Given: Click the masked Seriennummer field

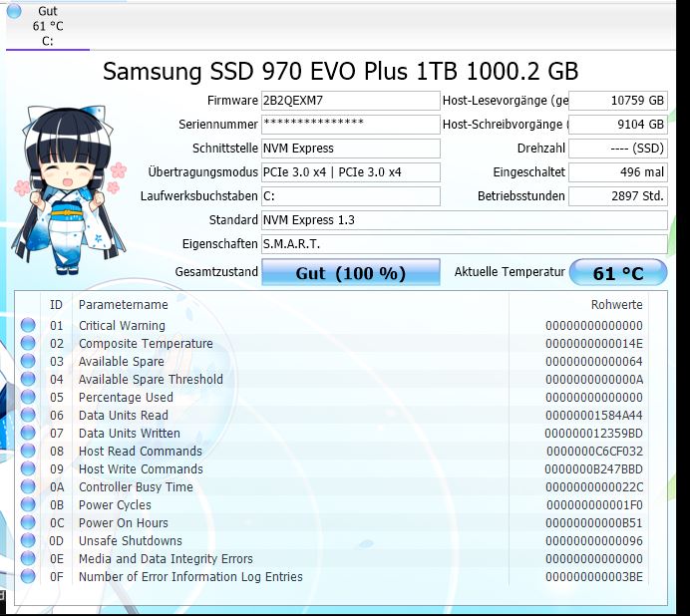Looking at the screenshot, I should pos(351,125).
